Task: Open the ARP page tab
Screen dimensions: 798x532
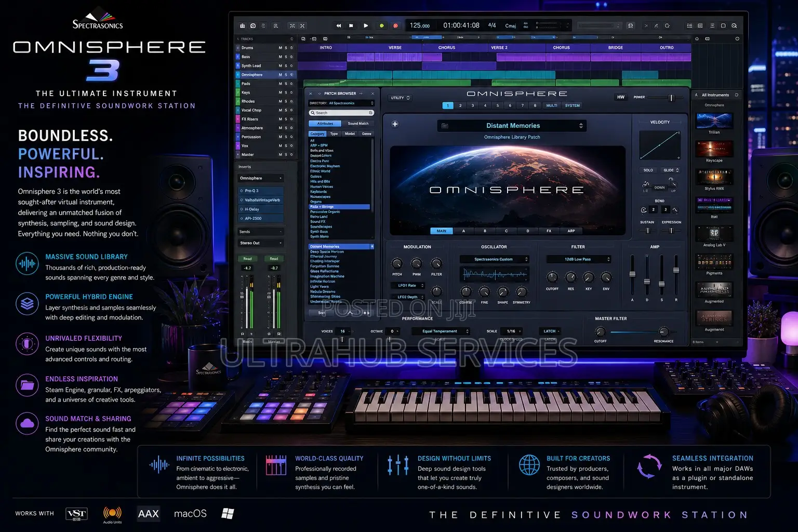Action: click(x=571, y=231)
